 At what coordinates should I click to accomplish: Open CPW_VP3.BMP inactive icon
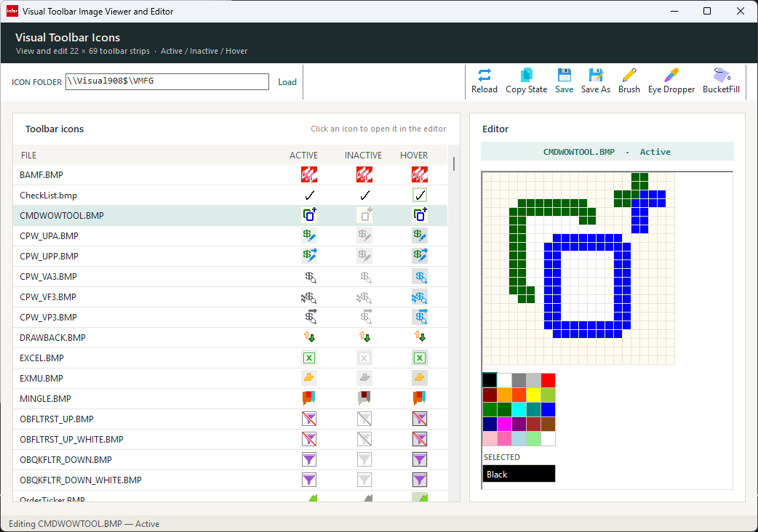pos(364,317)
